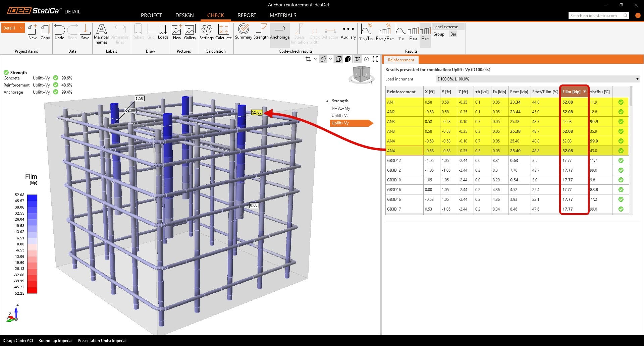Viewport: 644px width, 346px height.
Task: Select the N+Vz+My combination
Action: 340,108
